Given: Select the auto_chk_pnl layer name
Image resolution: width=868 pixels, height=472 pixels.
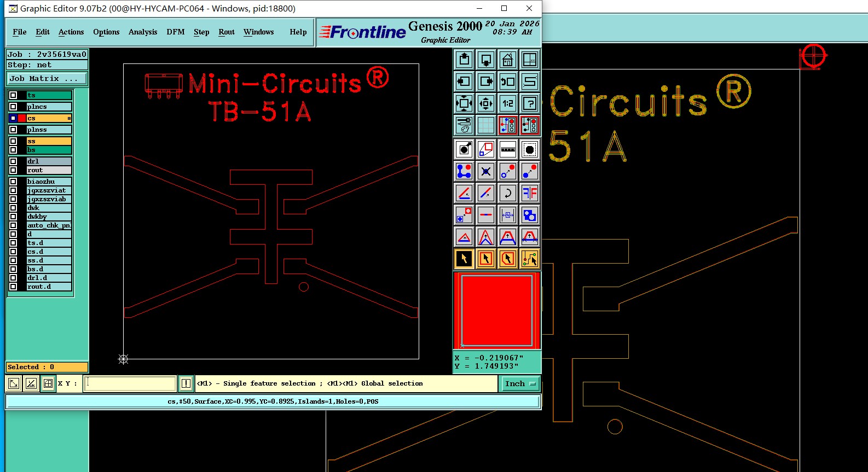Looking at the screenshot, I should click(x=49, y=225).
